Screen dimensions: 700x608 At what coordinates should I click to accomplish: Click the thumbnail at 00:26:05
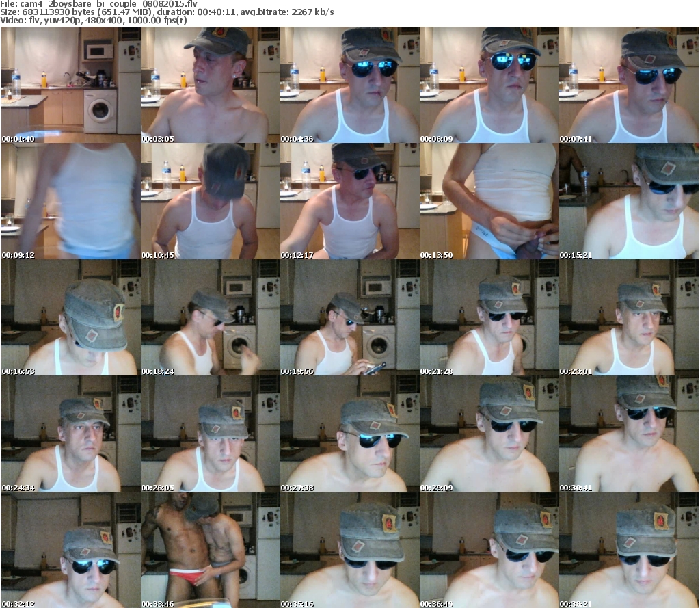click(211, 434)
